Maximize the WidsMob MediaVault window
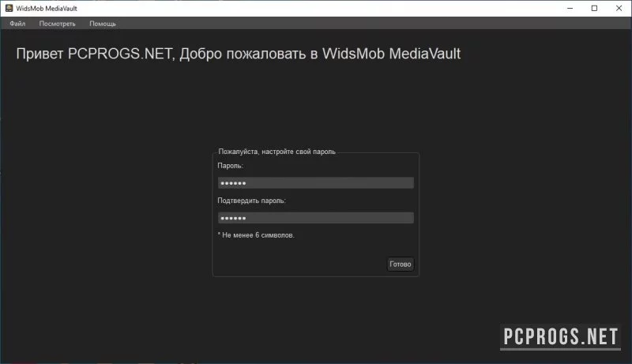632x364 pixels. pyautogui.click(x=594, y=8)
